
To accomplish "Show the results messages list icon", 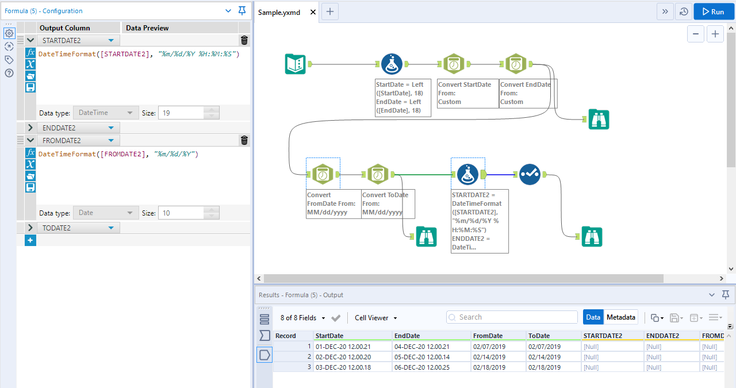I will tap(264, 320).
